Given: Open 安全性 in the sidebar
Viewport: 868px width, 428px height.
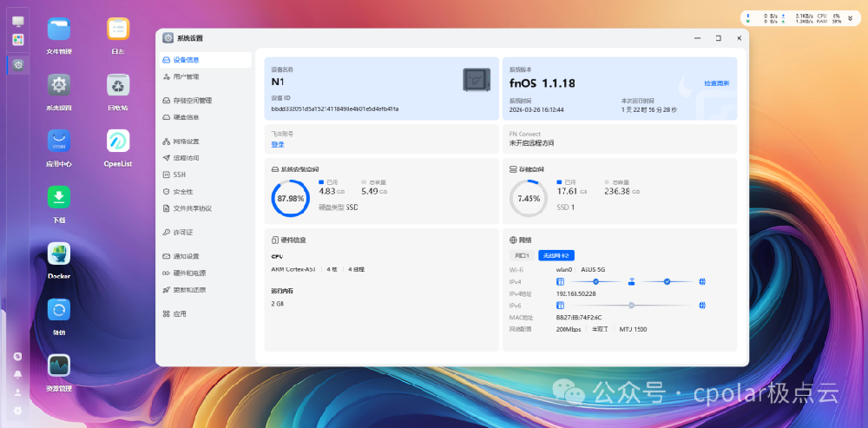Looking at the screenshot, I should coord(206,192).
